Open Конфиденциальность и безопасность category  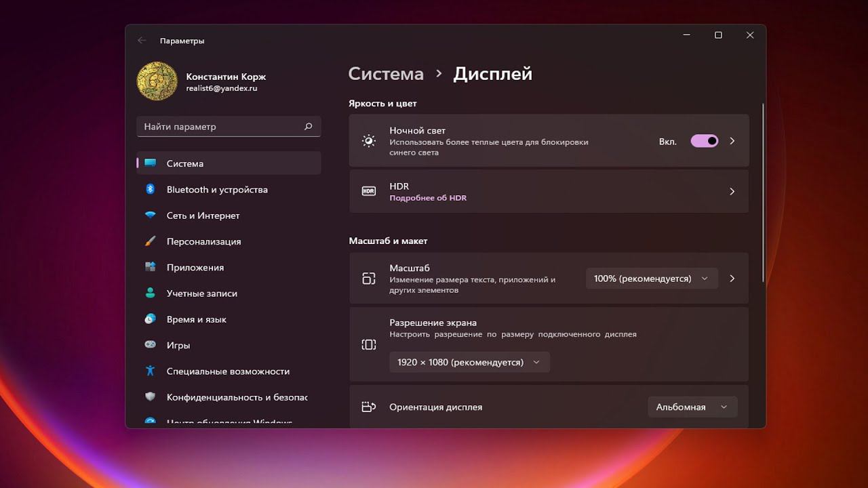point(229,397)
